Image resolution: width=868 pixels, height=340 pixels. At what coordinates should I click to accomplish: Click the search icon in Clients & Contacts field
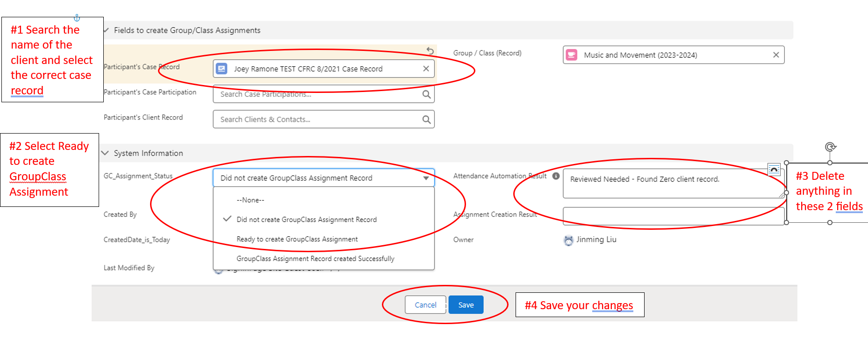point(426,120)
